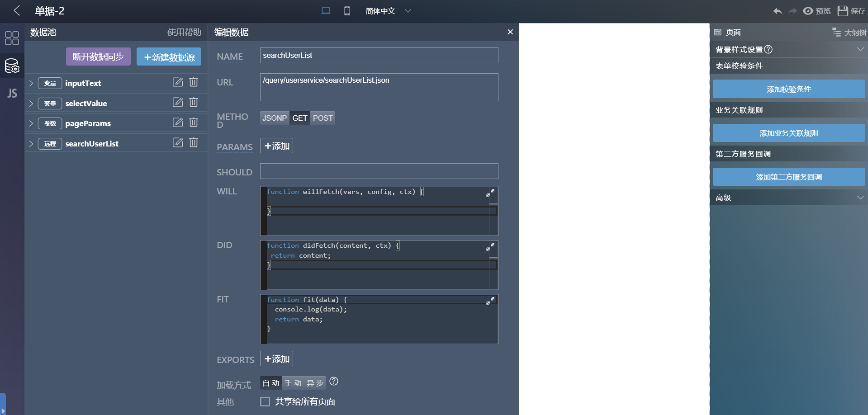Expand the DID code editor fullscreen

(490, 247)
